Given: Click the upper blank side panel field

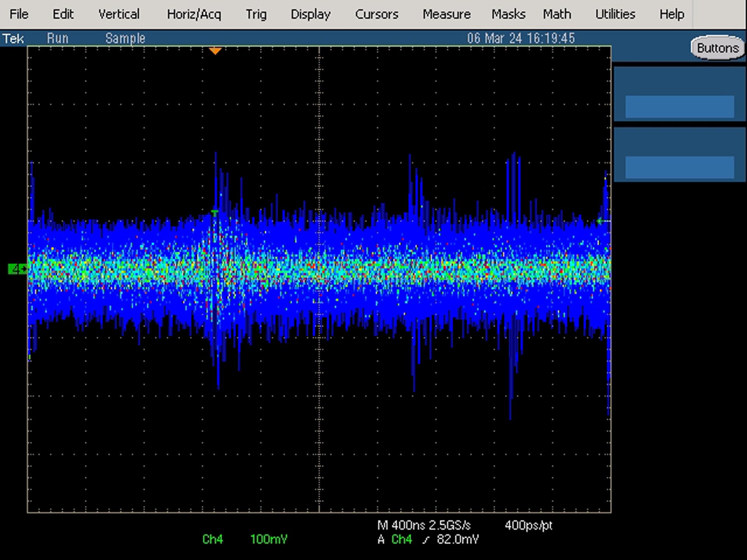Looking at the screenshot, I should [679, 107].
